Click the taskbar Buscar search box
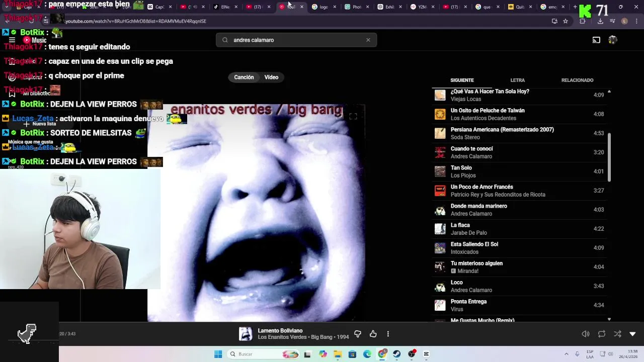This screenshot has height=362, width=644. point(264,354)
